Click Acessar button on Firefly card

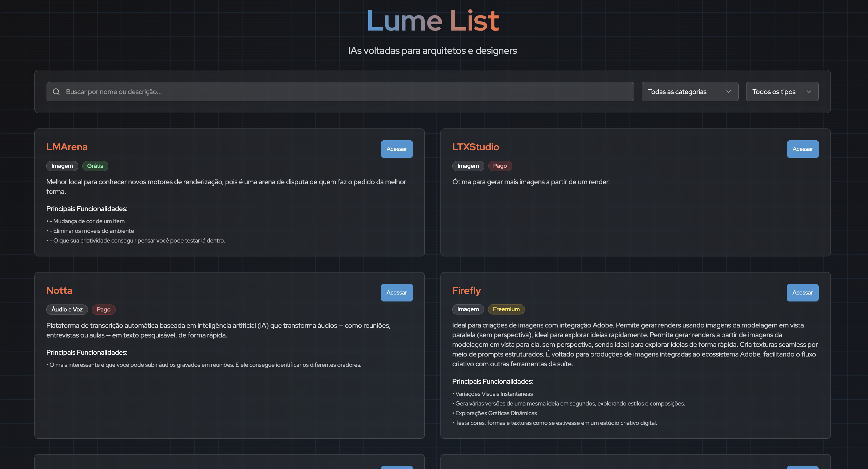click(x=802, y=292)
